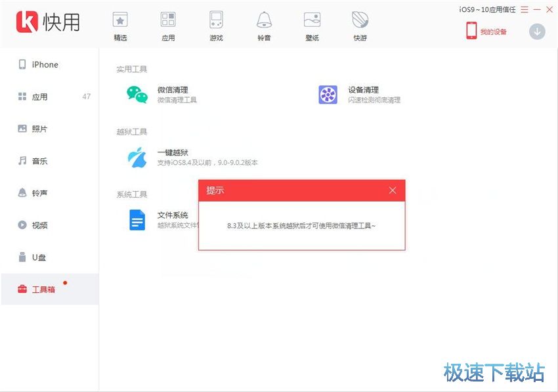The width and height of the screenshot is (558, 392).
Task: Click the red notification dot on 工具箱
Action: [x=65, y=283]
